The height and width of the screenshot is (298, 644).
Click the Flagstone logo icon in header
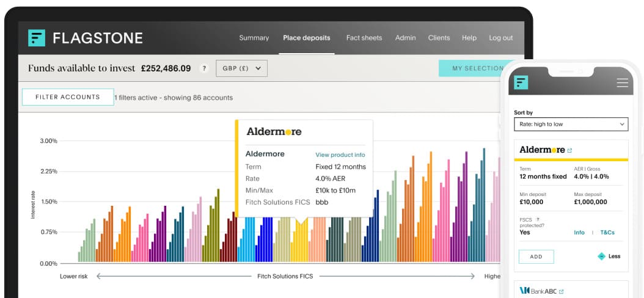tap(37, 38)
